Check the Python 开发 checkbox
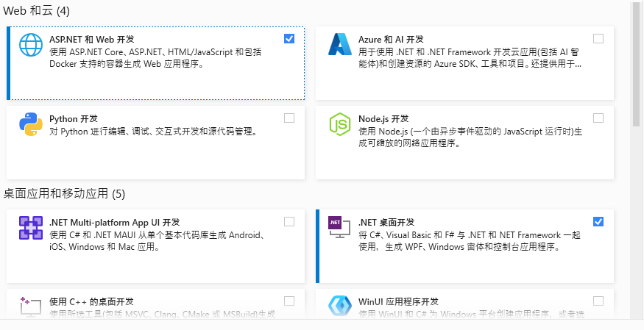This screenshot has height=330, width=644. point(289,118)
